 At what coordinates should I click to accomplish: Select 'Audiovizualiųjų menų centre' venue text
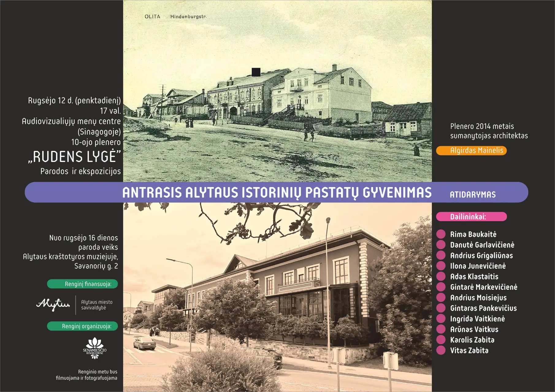[71, 121]
